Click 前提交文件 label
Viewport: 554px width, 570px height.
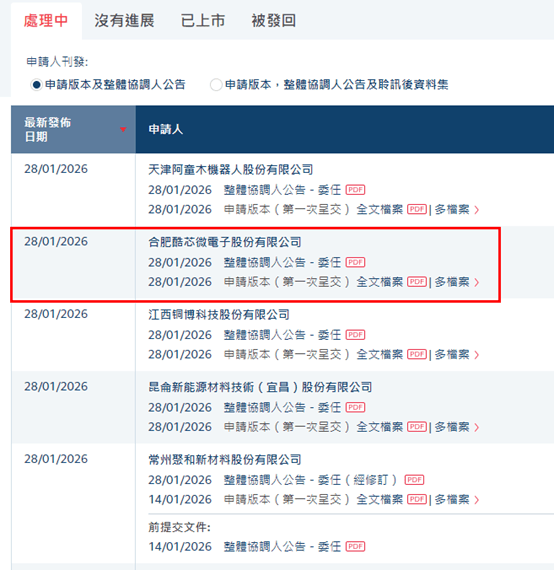click(x=180, y=527)
